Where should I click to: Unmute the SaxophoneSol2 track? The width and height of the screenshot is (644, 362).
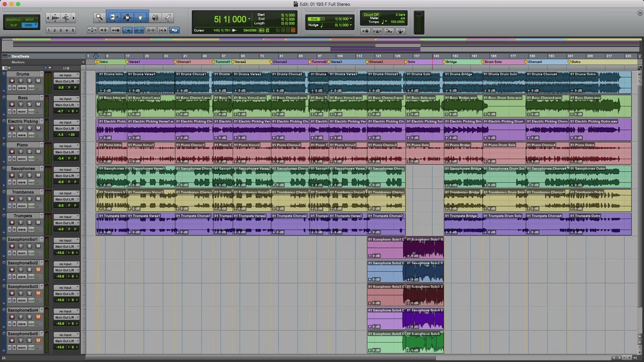tap(38, 269)
